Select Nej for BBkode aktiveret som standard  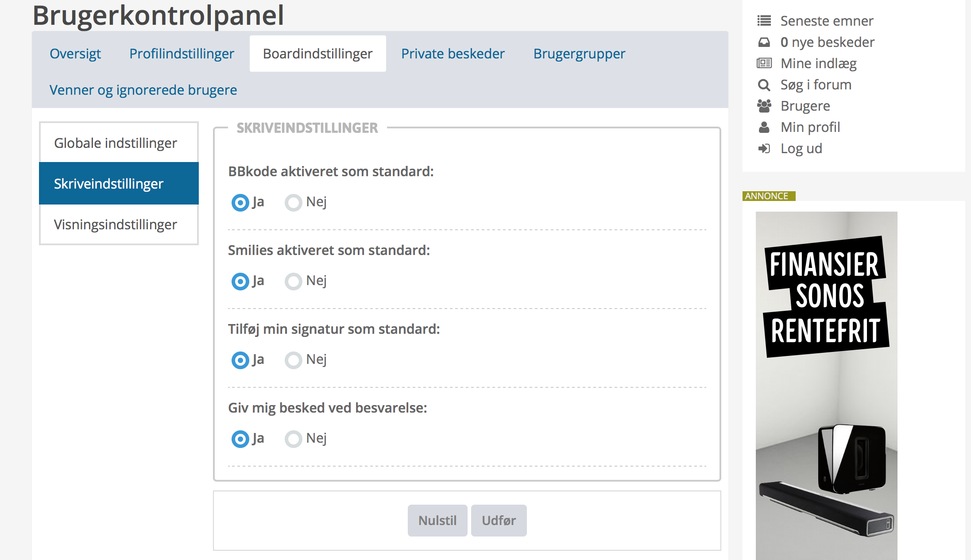tap(293, 203)
